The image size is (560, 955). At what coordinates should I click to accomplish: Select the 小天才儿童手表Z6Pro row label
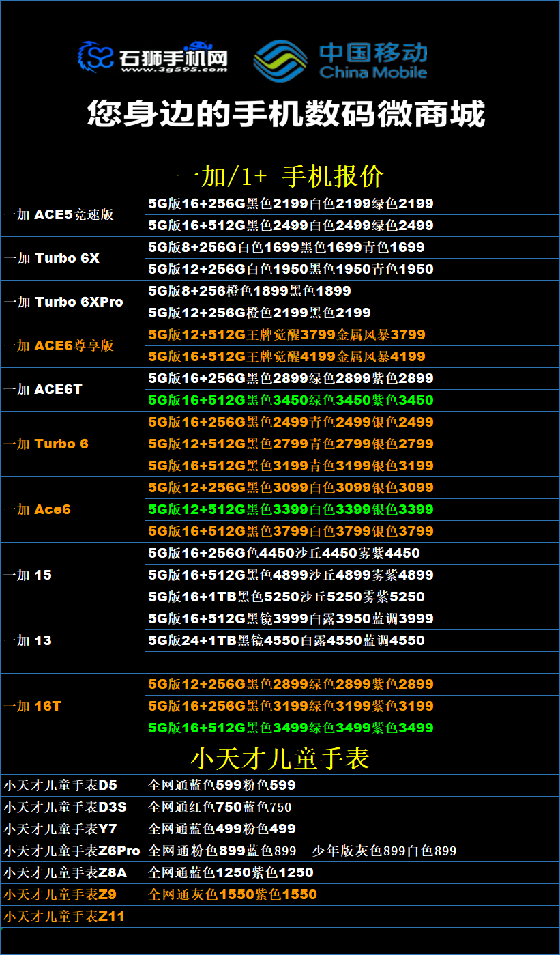click(72, 851)
